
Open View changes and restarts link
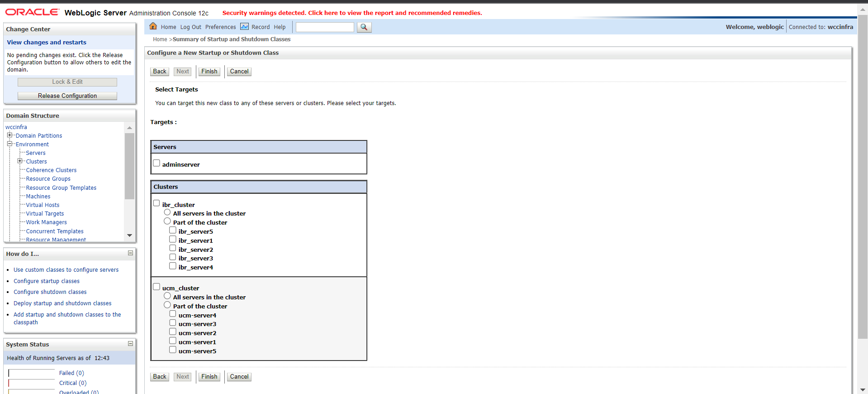(x=47, y=42)
